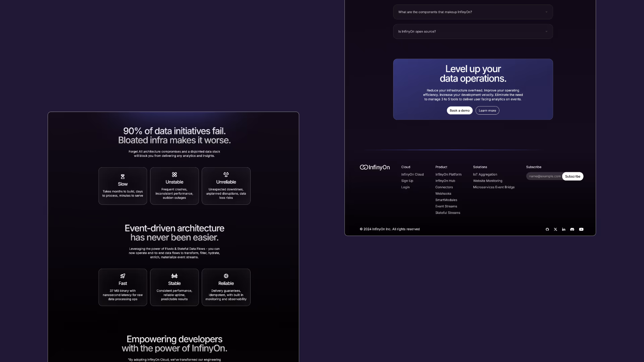Open the X (Twitter) footer icon
The width and height of the screenshot is (644, 362).
555,229
